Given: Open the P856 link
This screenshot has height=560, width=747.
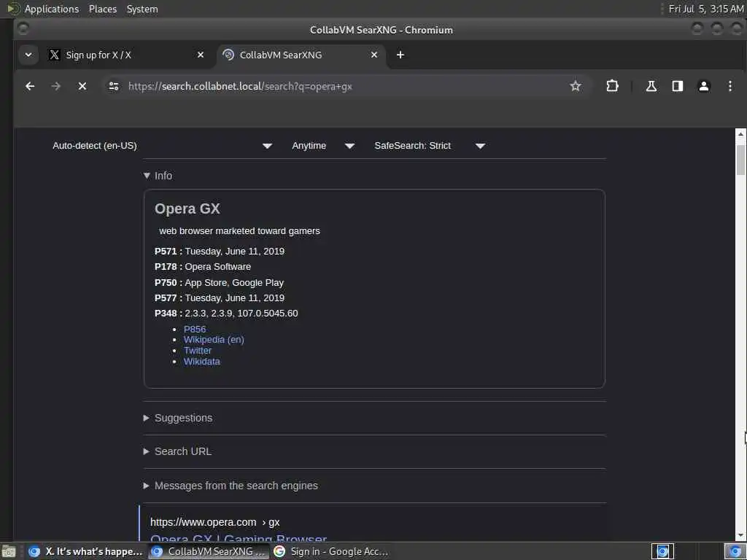Looking at the screenshot, I should pyautogui.click(x=195, y=329).
